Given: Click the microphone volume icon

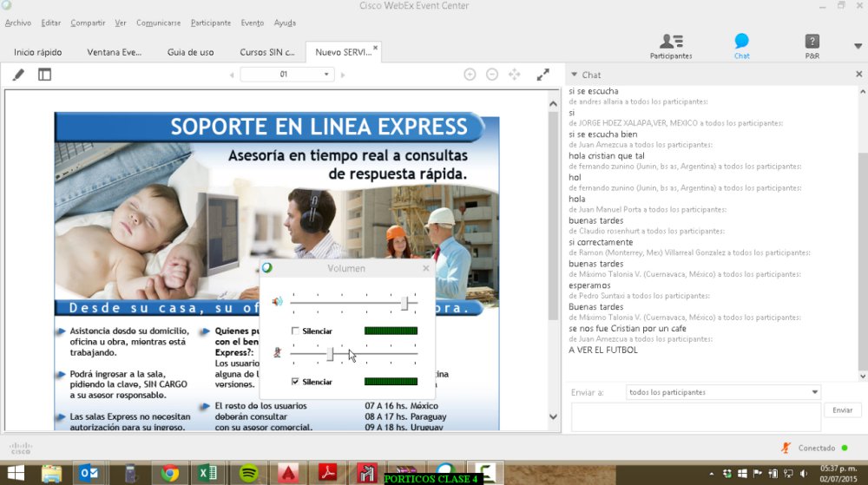Looking at the screenshot, I should coord(278,352).
